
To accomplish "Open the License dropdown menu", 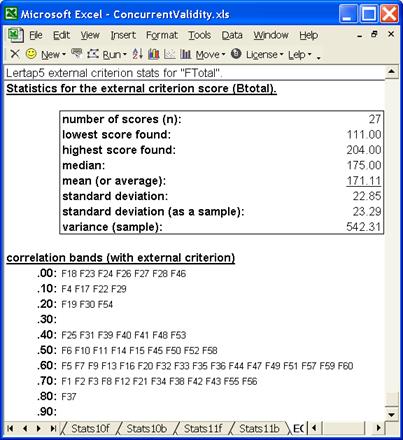I will pyautogui.click(x=265, y=54).
